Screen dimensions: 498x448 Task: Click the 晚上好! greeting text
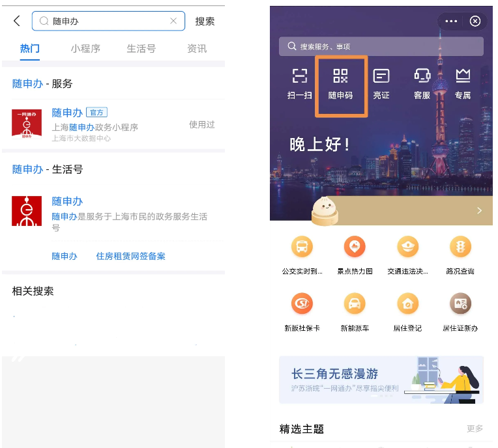[319, 145]
